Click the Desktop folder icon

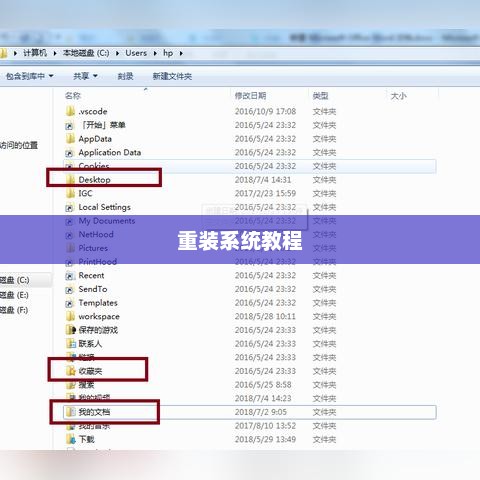(x=70, y=179)
